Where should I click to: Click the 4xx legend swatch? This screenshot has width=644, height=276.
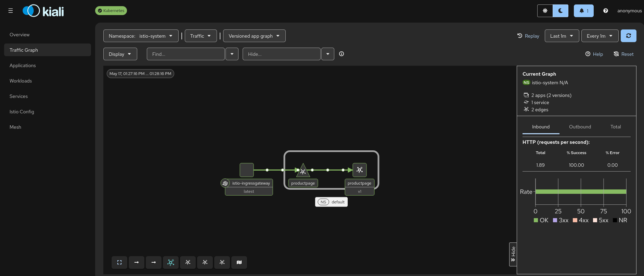pyautogui.click(x=575, y=220)
